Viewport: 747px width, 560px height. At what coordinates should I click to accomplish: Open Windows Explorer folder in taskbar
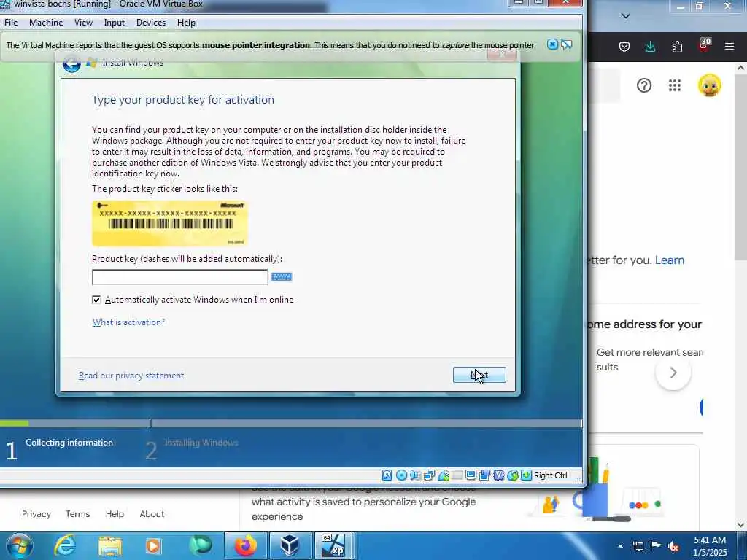110,545
